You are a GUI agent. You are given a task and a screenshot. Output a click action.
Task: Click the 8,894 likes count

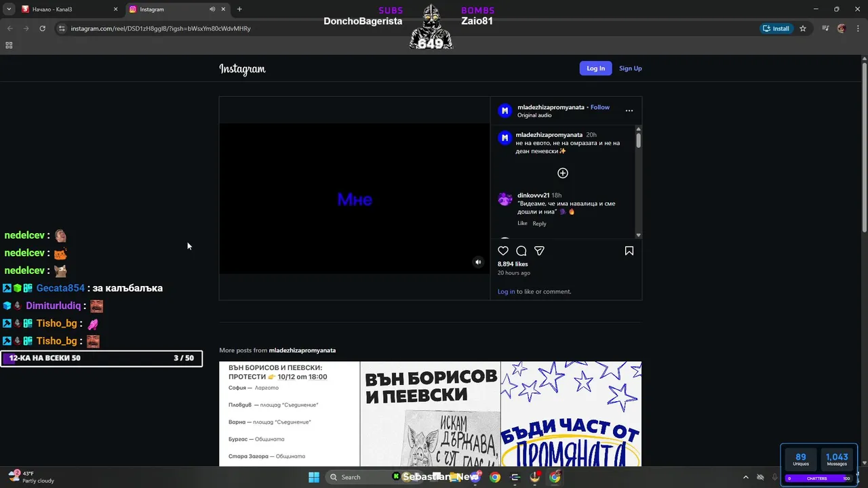coord(513,264)
